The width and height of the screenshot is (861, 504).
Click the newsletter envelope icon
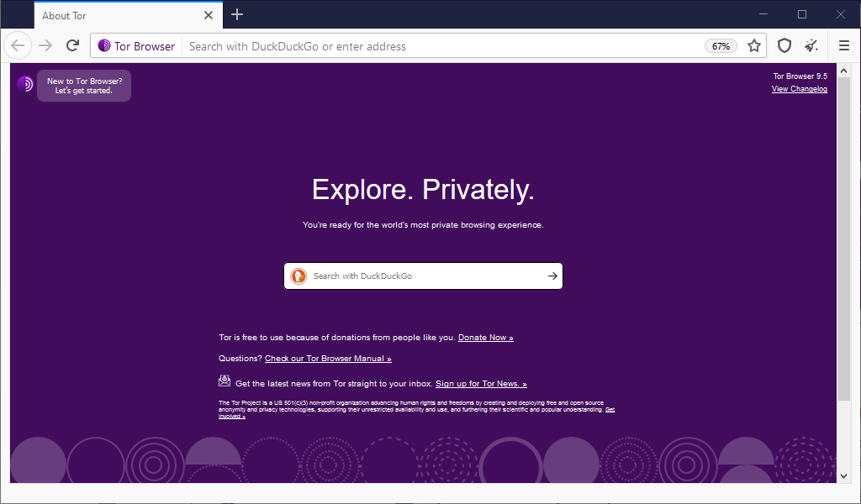tap(224, 381)
